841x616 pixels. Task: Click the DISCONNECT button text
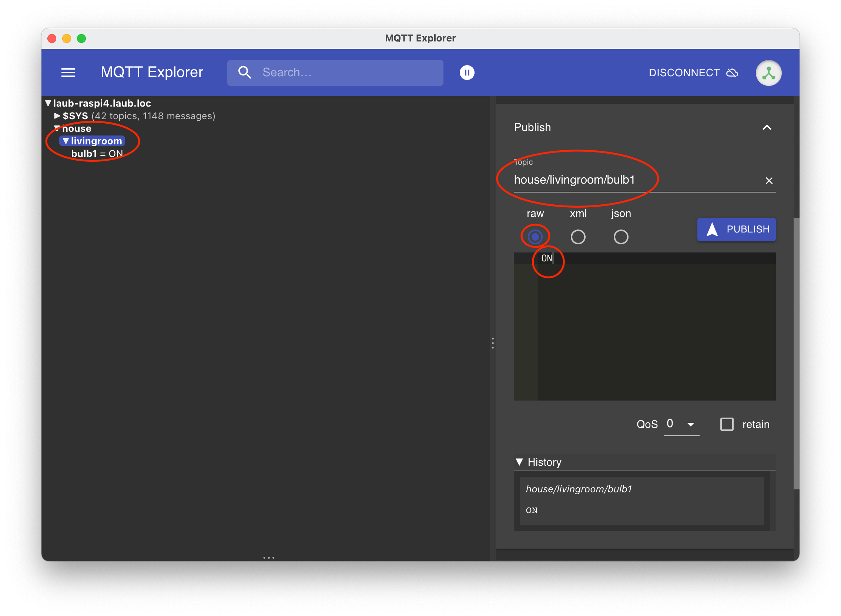tap(684, 73)
